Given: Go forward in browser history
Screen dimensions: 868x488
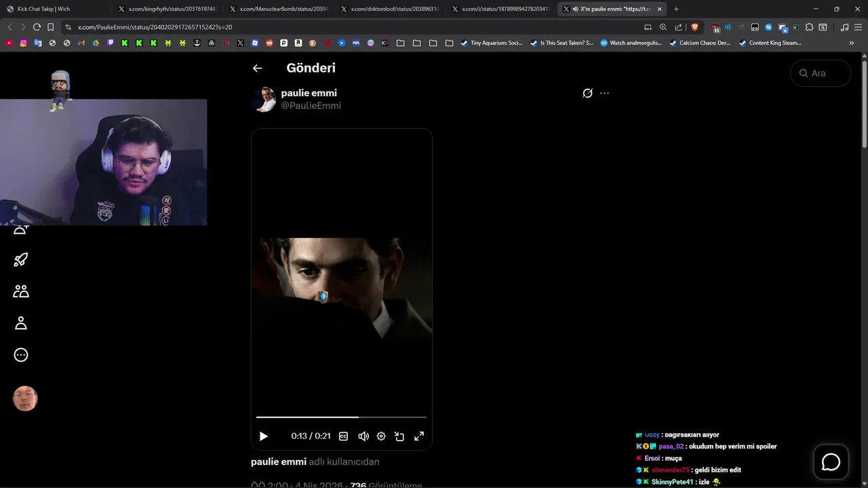Looking at the screenshot, I should (23, 27).
